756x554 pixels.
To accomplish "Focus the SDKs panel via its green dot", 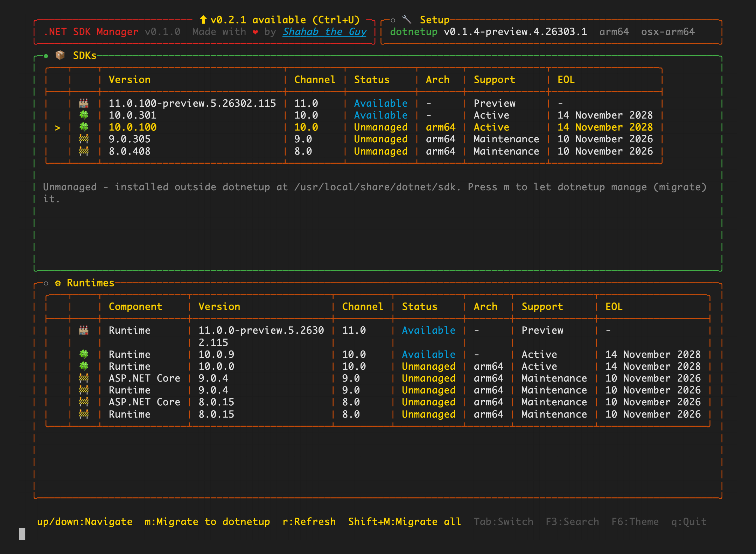I will [x=46, y=56].
